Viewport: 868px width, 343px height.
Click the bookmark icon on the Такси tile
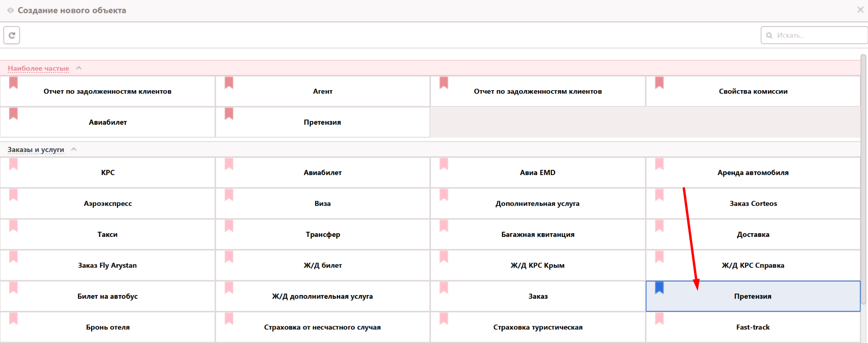tap(13, 226)
